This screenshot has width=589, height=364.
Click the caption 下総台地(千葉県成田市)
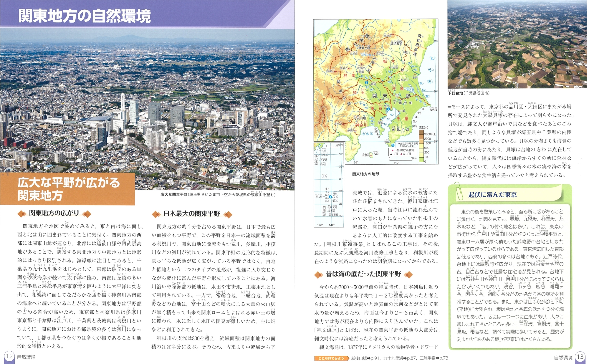(469, 93)
